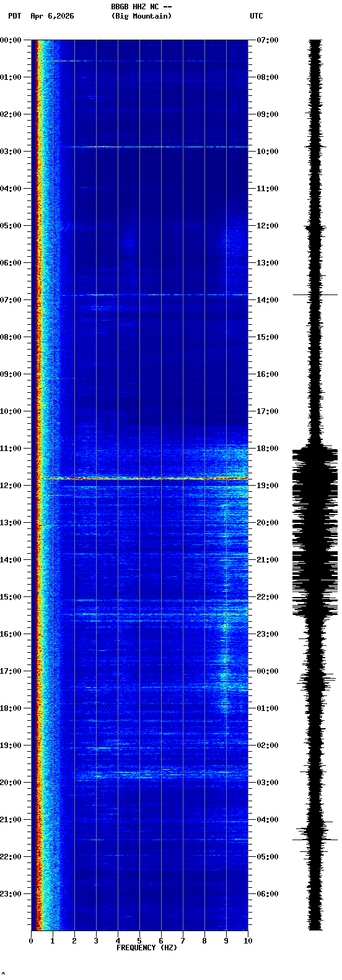Image resolution: width=342 pixels, height=980 pixels.
Task: Select the 07:00 PDT time label
Action: [11, 300]
